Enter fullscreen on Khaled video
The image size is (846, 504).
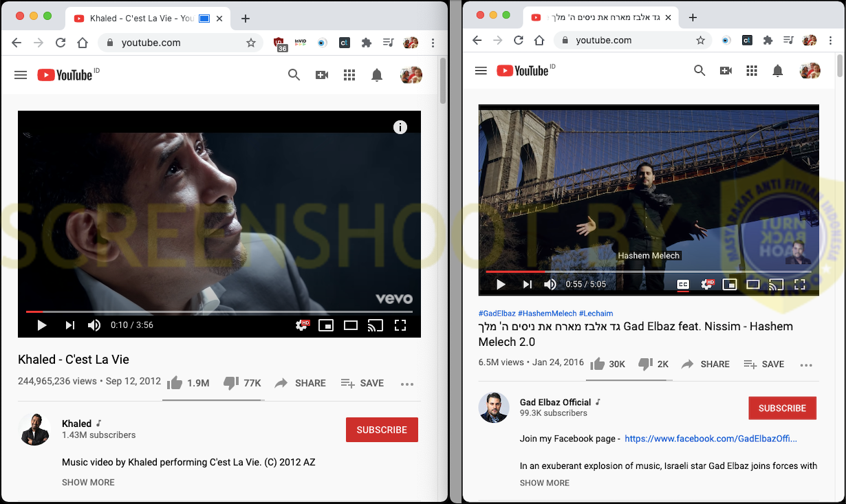(400, 325)
